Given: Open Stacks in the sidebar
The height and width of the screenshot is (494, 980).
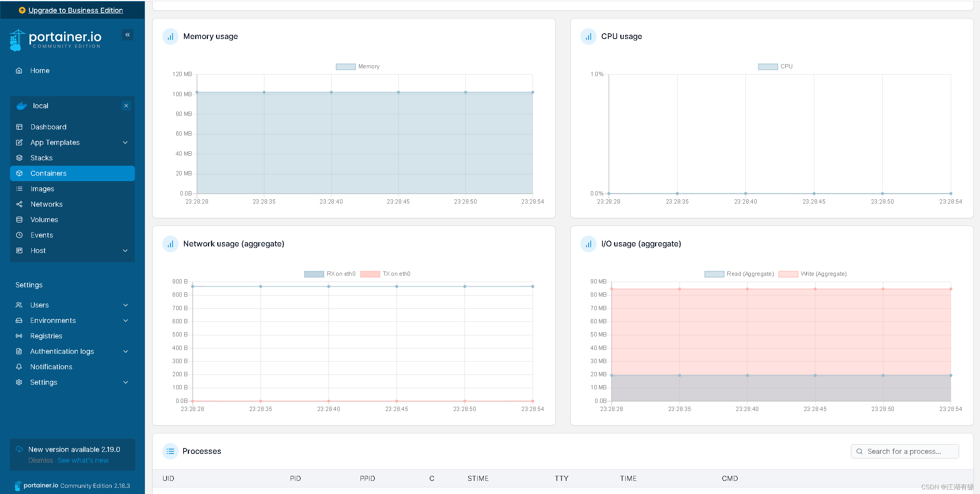Looking at the screenshot, I should [x=41, y=158].
